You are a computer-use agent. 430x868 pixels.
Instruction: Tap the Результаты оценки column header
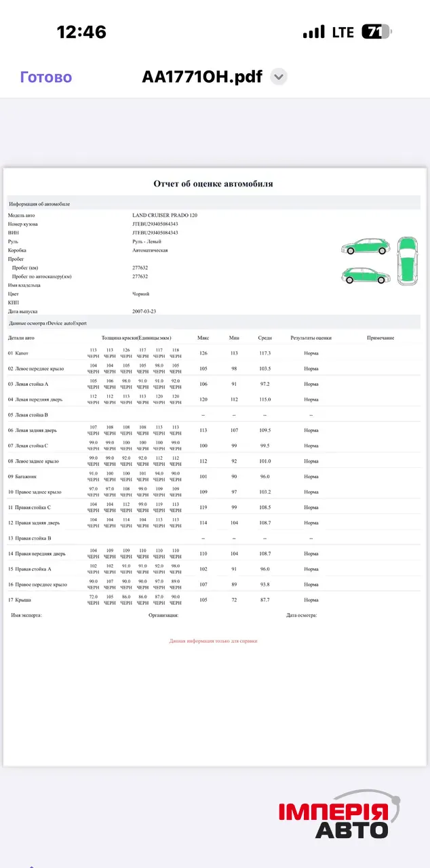pos(311,338)
